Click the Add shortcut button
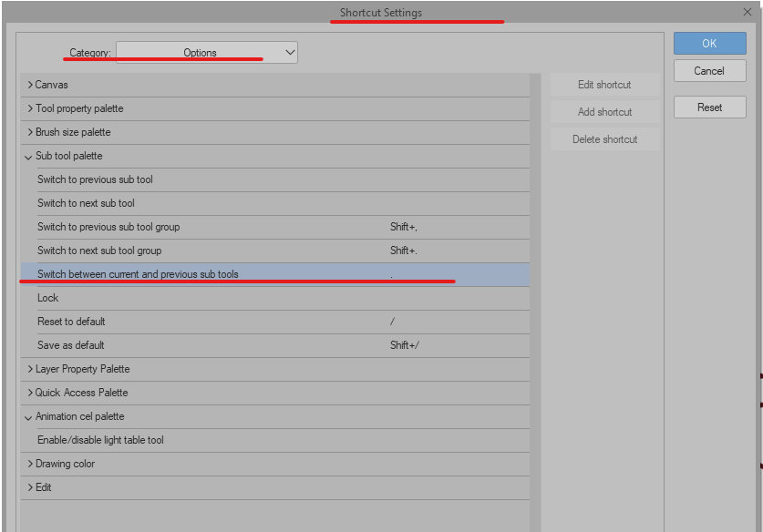 [x=604, y=111]
